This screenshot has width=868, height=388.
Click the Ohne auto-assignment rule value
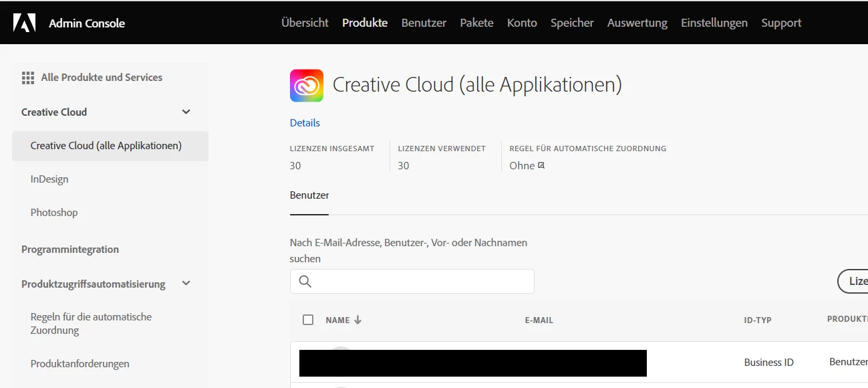[x=522, y=166]
